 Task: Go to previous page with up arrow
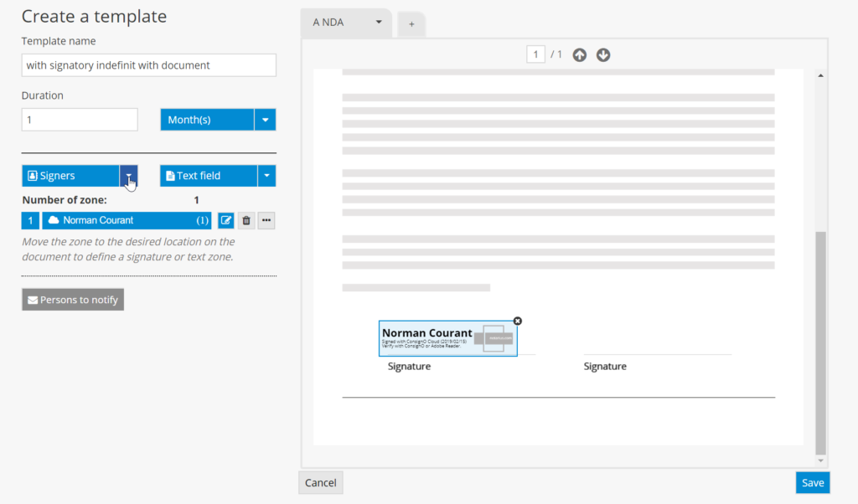point(580,55)
